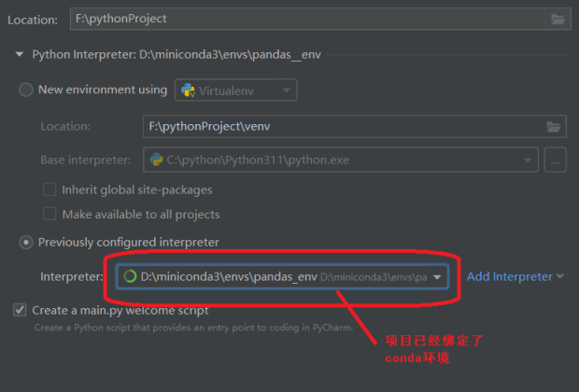Tick Make available to all projects
Image resolution: width=579 pixels, height=392 pixels.
[49, 214]
